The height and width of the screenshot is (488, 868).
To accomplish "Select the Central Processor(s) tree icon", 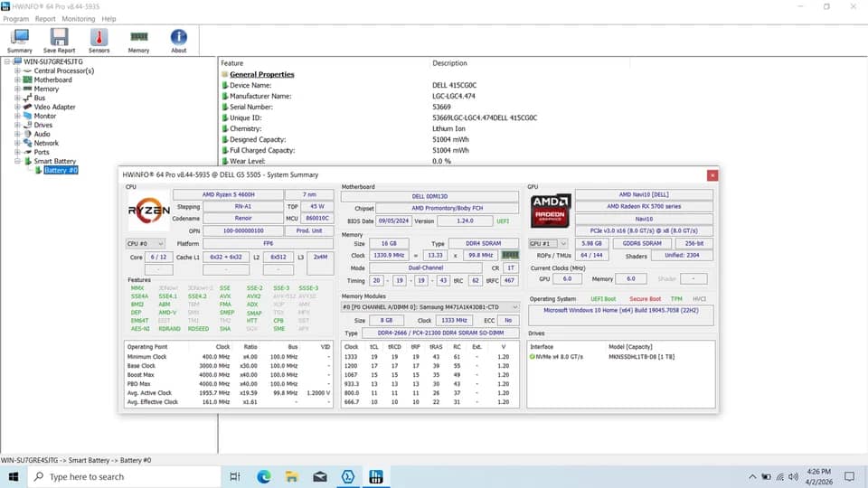I will click(27, 70).
